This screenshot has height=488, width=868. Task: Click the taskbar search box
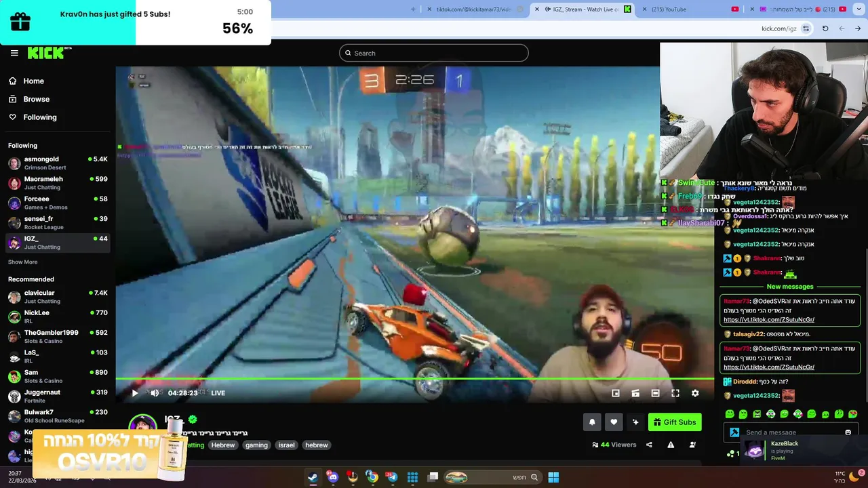point(492,477)
